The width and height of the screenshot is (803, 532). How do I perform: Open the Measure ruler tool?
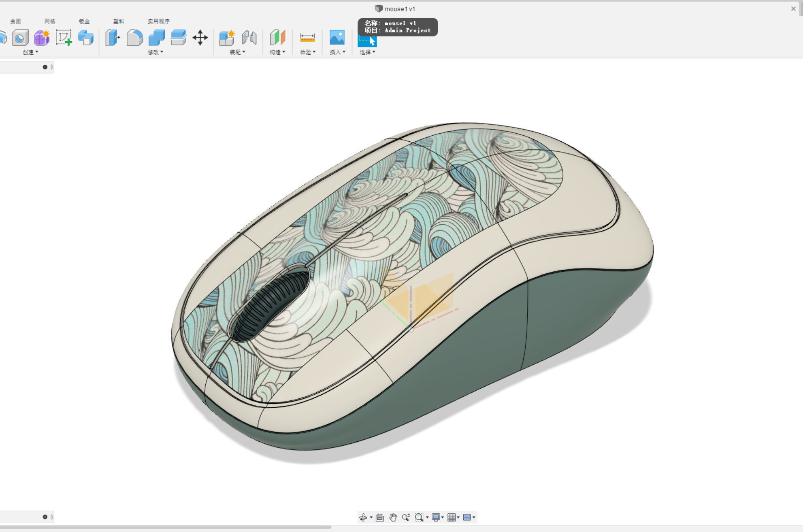[x=307, y=38]
